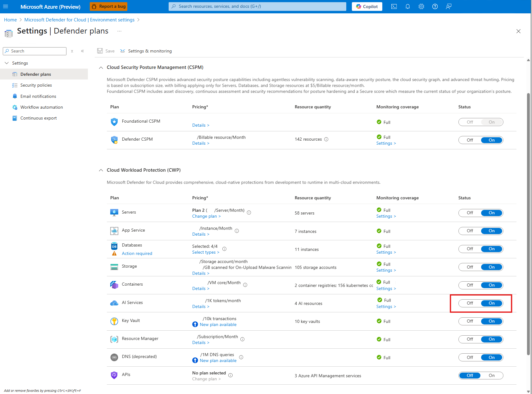Turn off Resource Manager plan toggle
The height and width of the screenshot is (394, 532).
coord(470,339)
